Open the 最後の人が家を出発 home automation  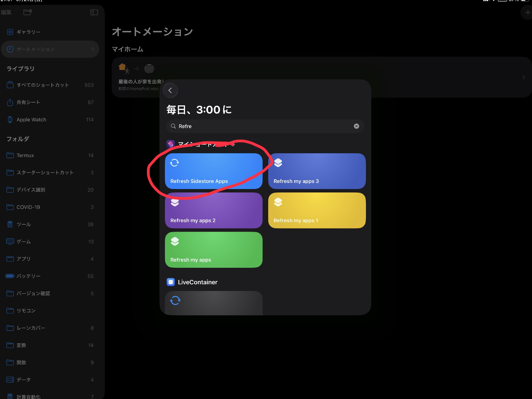(321, 77)
